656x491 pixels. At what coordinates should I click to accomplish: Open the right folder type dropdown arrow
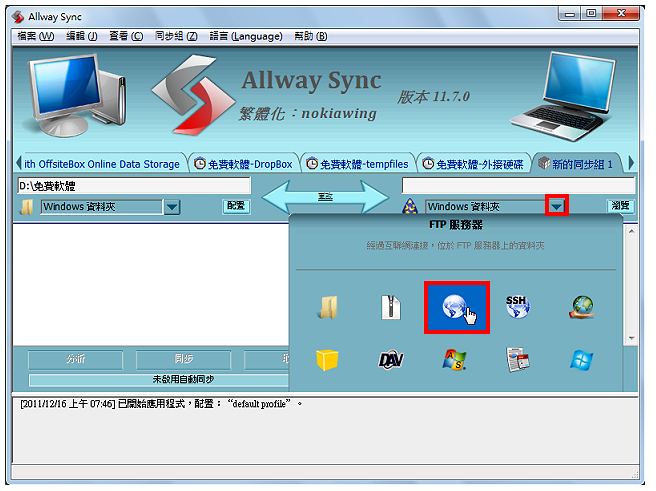pyautogui.click(x=557, y=206)
